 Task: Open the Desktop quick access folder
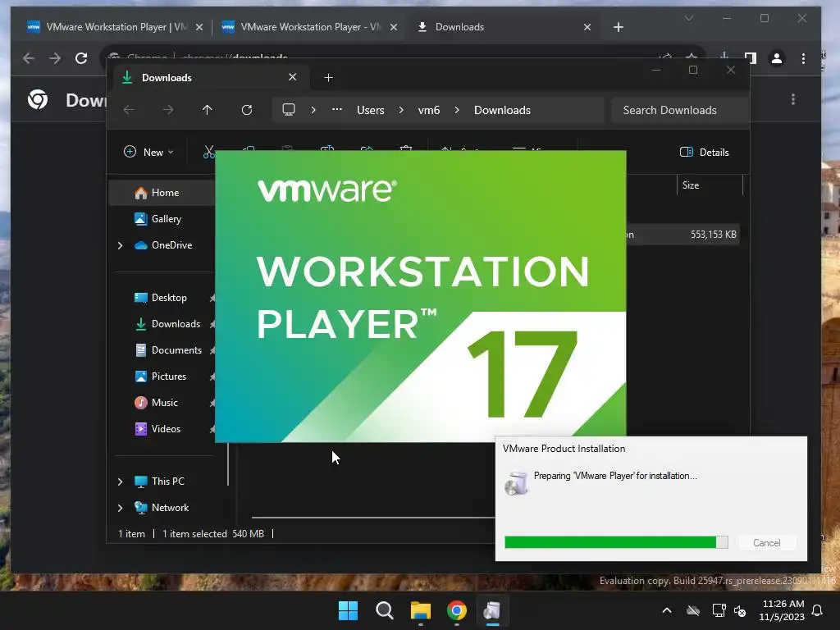point(168,297)
